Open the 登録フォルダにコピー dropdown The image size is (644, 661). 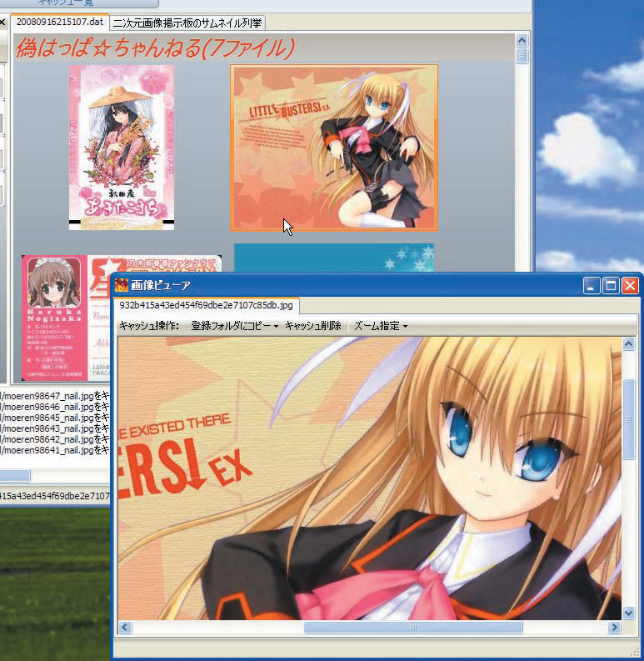coord(235,326)
